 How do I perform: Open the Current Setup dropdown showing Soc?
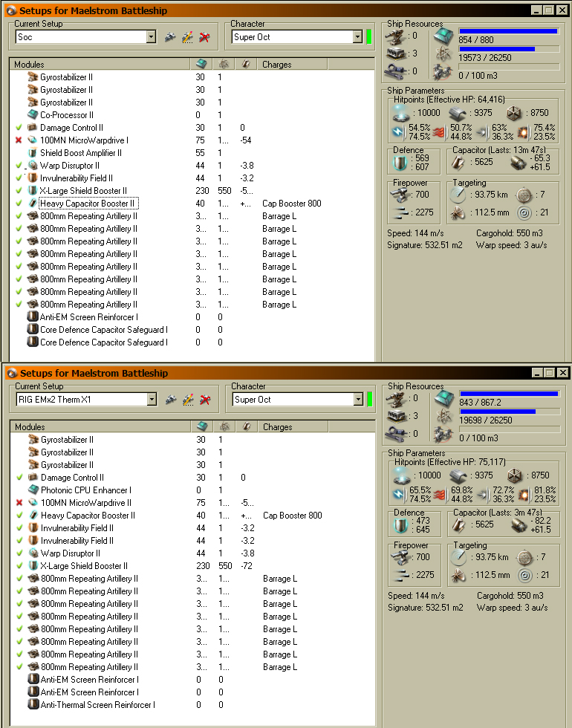click(151, 37)
